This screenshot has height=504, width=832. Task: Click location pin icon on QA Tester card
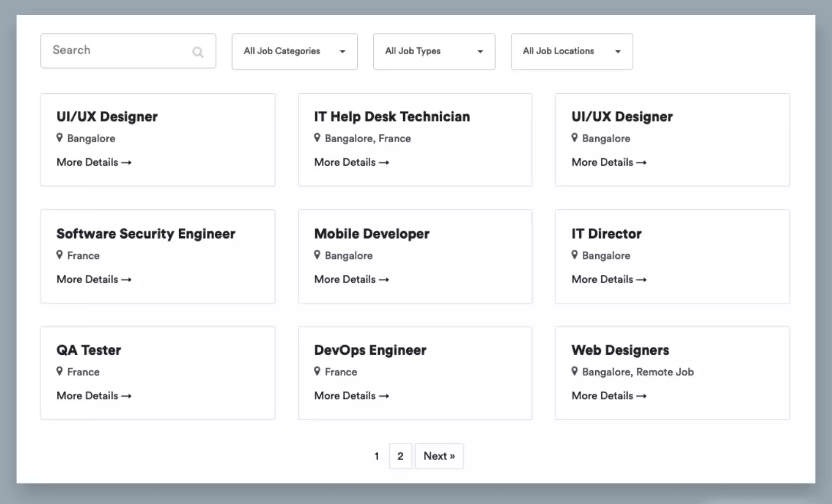coord(60,371)
